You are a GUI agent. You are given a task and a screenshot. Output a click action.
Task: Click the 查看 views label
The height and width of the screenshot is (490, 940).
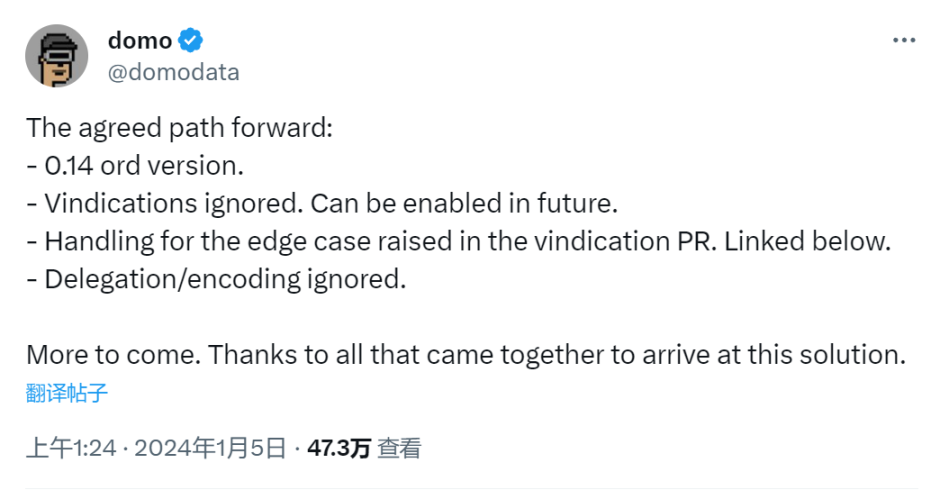pos(399,448)
